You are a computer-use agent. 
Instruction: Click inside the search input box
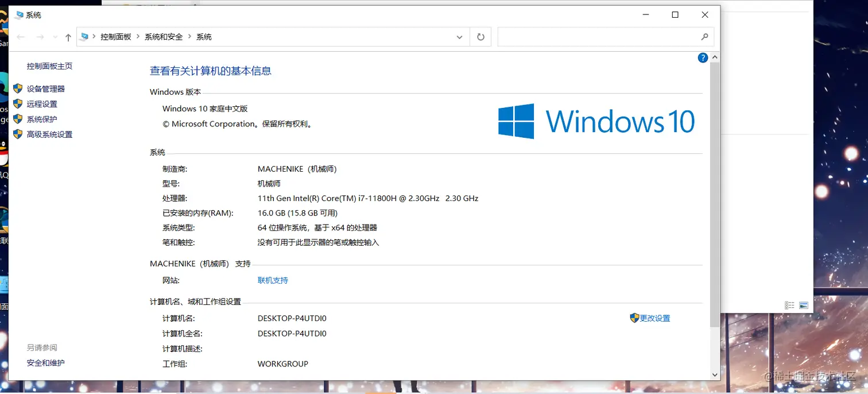coord(597,36)
